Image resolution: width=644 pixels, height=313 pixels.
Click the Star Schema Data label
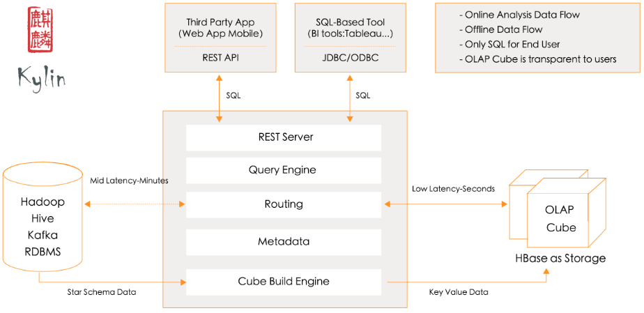pos(102,293)
